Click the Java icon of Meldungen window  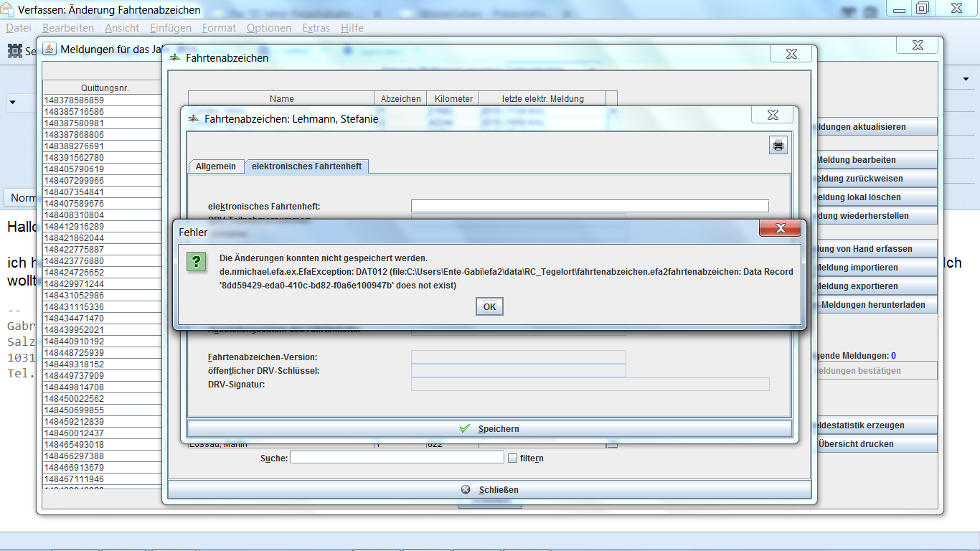click(x=50, y=49)
